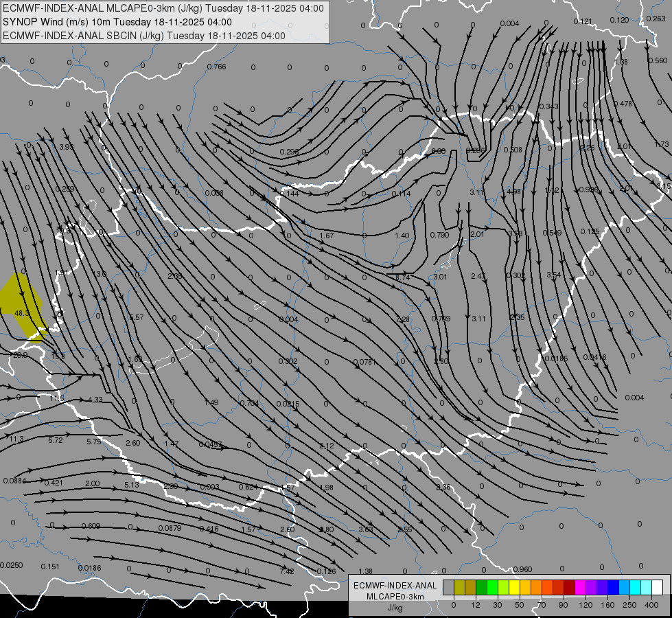This screenshot has width=672, height=618.
Task: Click the map value '0.343'
Action: click(548, 106)
